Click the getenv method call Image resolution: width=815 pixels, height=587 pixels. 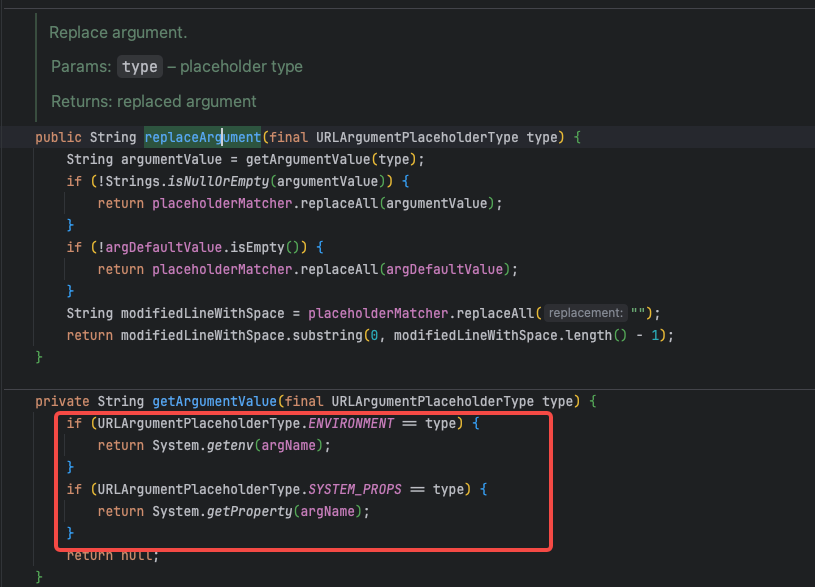click(230, 446)
